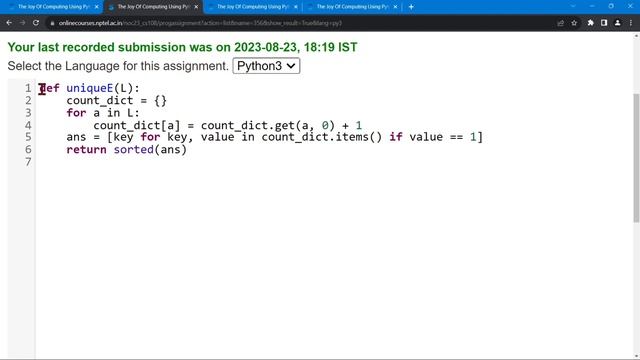Click line 1 def uniqueE(L): code
This screenshot has height=360, width=640.
coord(89,88)
